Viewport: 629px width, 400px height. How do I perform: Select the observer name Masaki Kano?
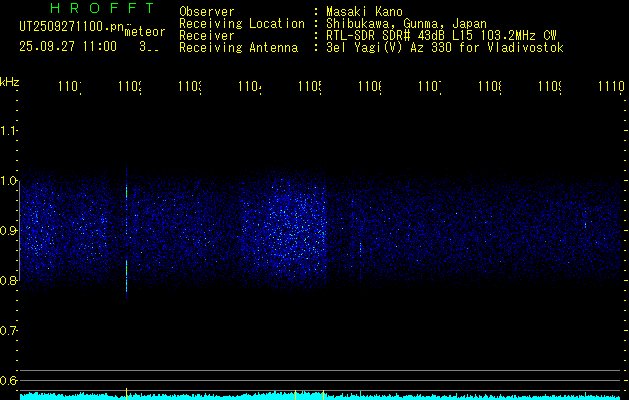364,12
